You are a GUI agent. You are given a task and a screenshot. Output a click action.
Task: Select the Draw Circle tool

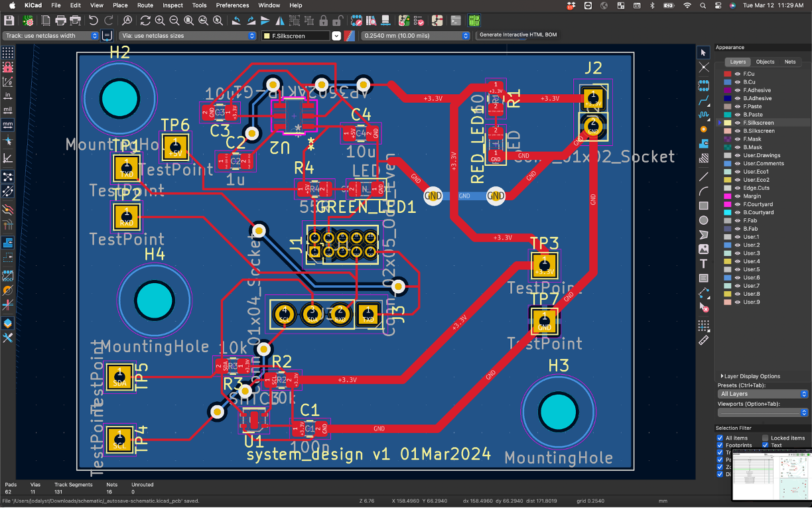pyautogui.click(x=704, y=220)
